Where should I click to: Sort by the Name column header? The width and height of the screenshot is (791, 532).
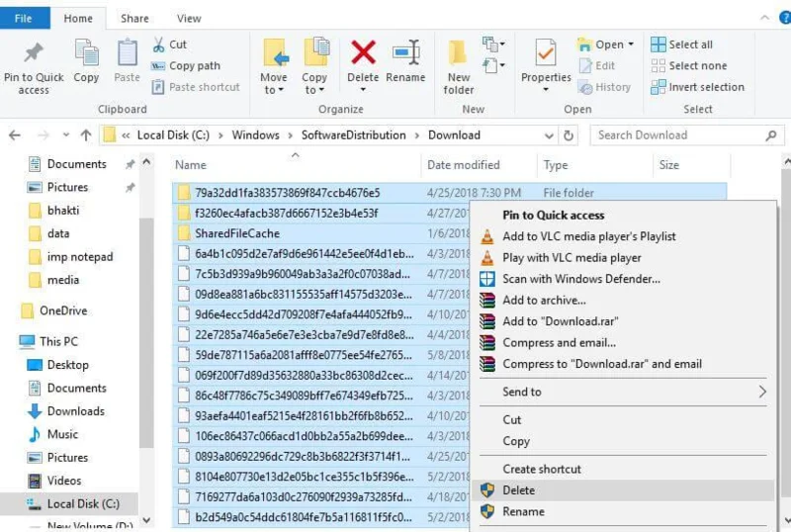[x=295, y=165]
